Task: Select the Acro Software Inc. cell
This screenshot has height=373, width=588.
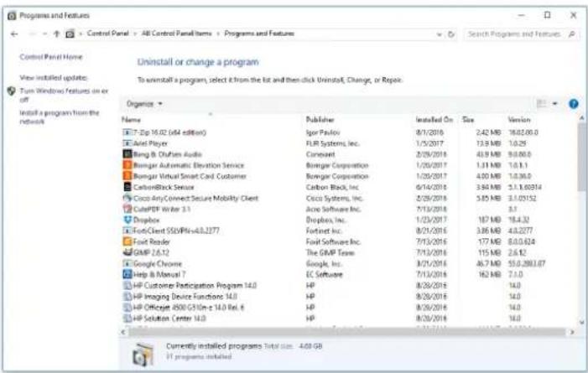Action: (x=333, y=209)
